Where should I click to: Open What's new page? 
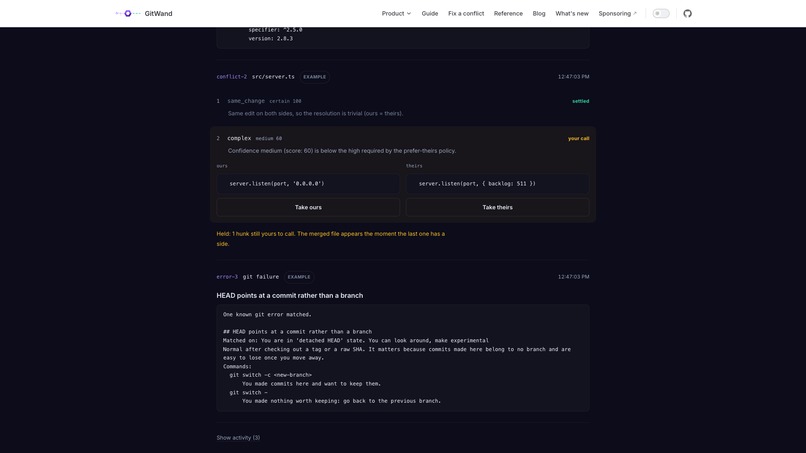(572, 13)
